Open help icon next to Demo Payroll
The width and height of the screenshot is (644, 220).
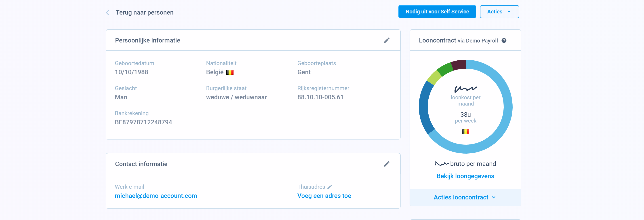[504, 40]
